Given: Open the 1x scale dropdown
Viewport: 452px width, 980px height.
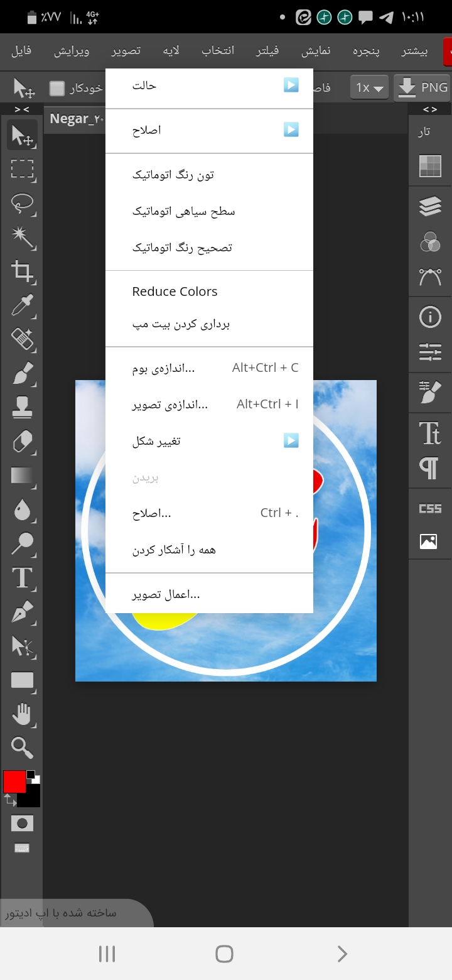Looking at the screenshot, I should point(369,87).
